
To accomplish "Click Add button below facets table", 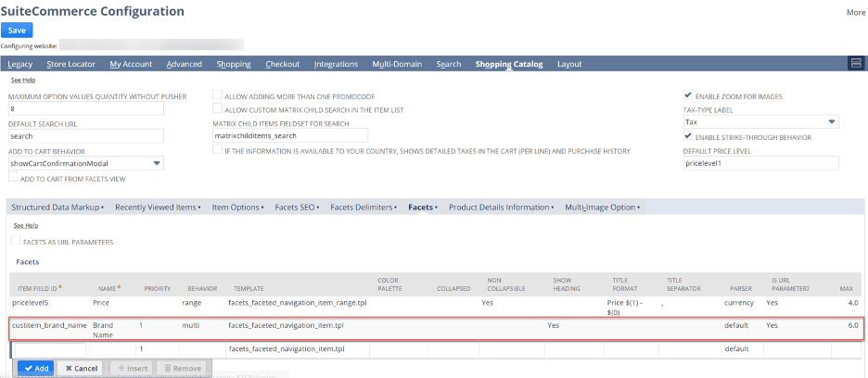I will (x=35, y=368).
